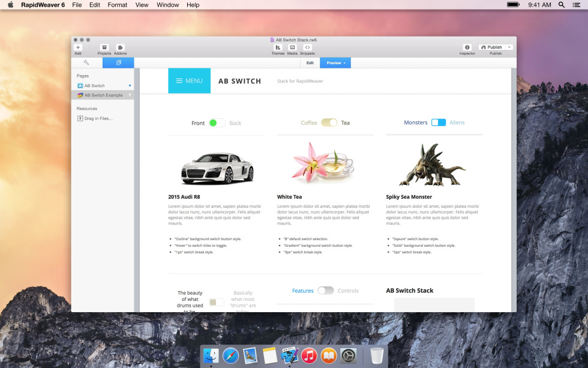
Task: Toggle the Front/Back green switch
Action: (217, 123)
